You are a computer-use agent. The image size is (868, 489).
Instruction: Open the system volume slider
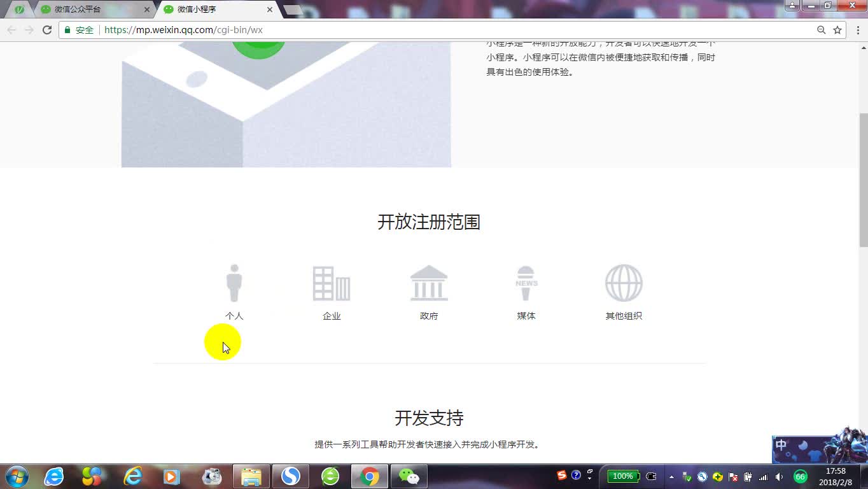tap(778, 476)
